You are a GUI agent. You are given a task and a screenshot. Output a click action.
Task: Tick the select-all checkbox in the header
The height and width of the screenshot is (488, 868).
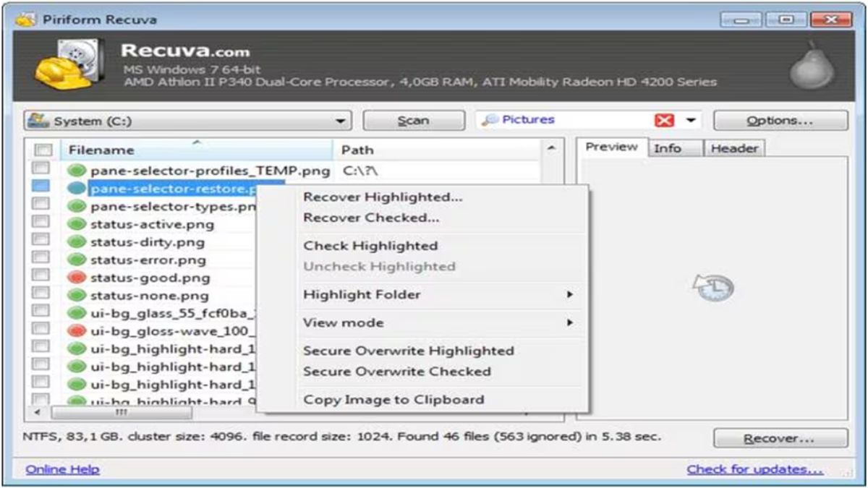44,150
